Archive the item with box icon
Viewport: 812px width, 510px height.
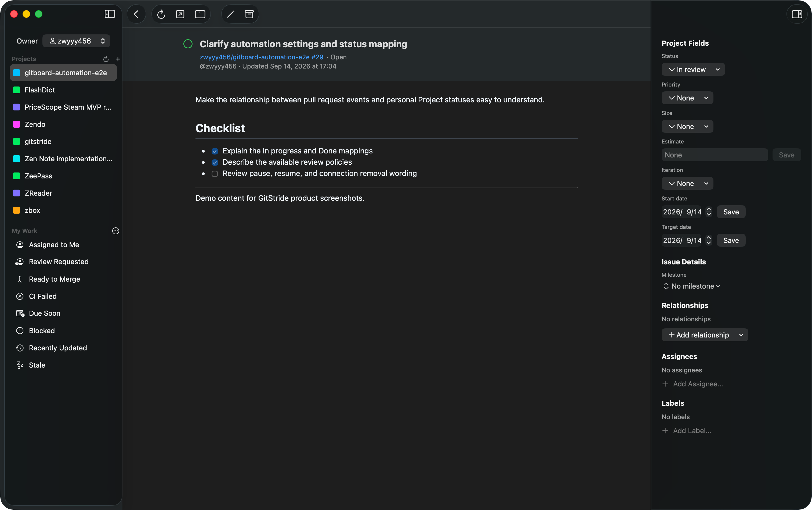[x=249, y=14]
